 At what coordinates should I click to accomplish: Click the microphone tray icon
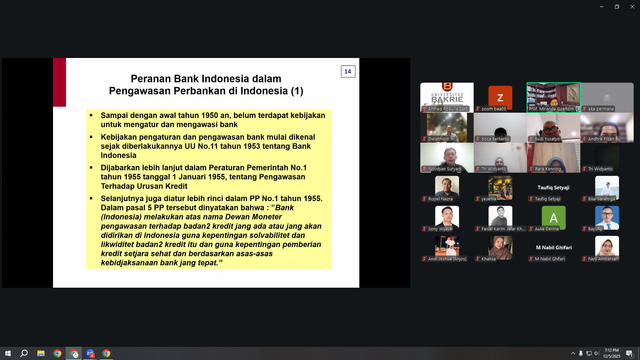pyautogui.click(x=580, y=353)
